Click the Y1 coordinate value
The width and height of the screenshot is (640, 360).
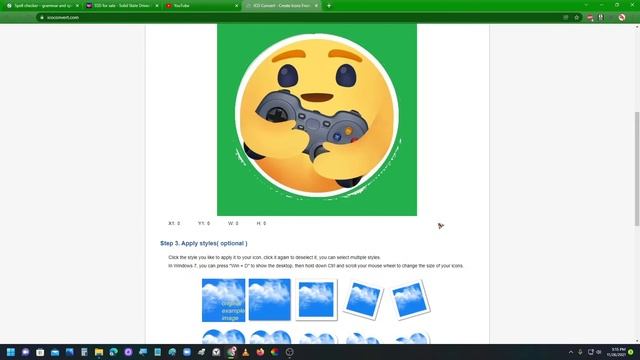click(204, 223)
